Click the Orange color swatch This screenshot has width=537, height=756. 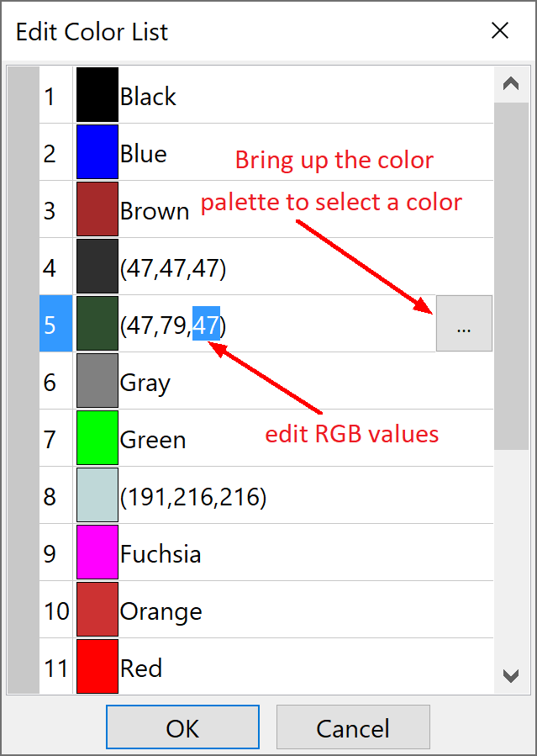pos(97,610)
